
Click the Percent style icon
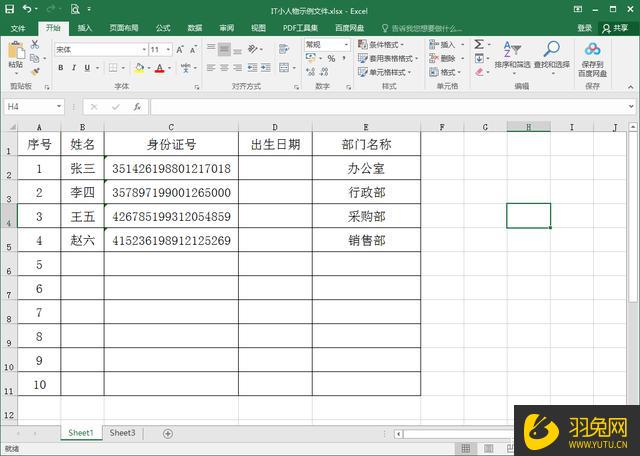[331, 59]
